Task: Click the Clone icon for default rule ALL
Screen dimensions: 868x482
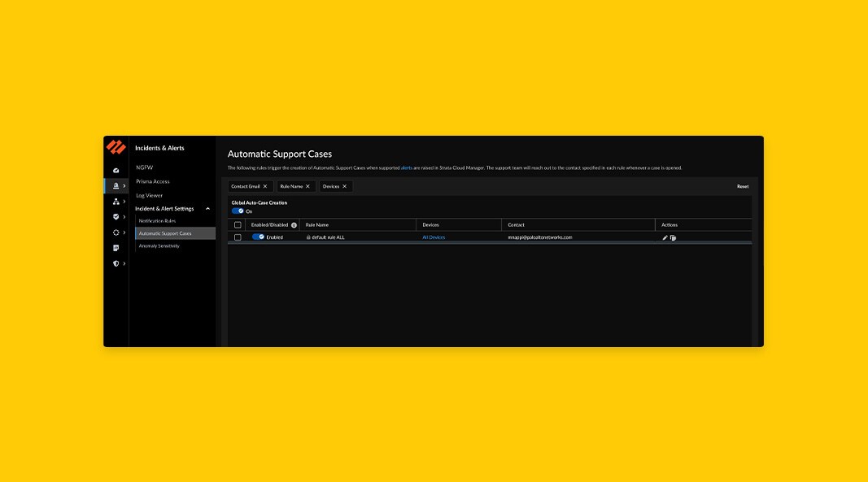Action: [x=674, y=237]
